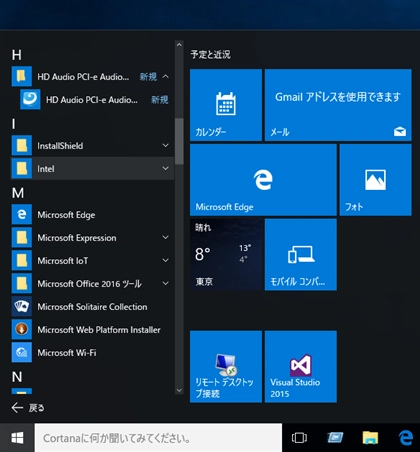Open the HD Audio PCI-e Audio folder icon
420x452 pixels.
(x=22, y=77)
